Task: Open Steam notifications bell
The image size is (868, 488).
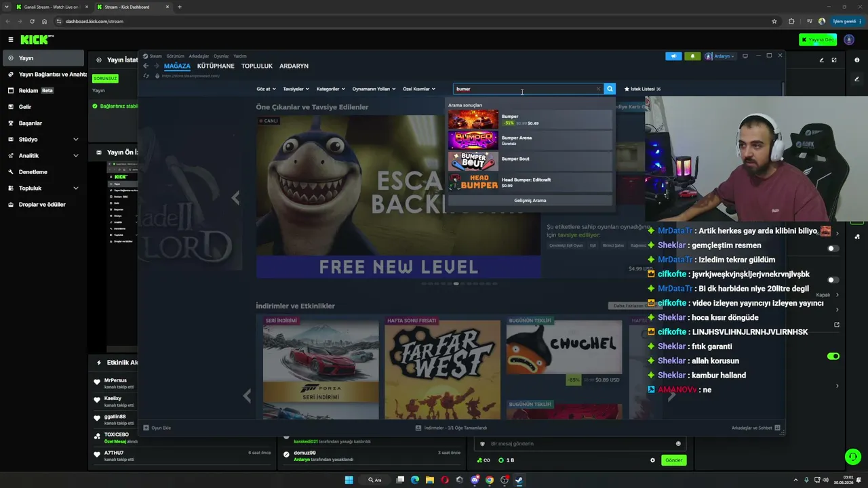Action: pos(692,56)
